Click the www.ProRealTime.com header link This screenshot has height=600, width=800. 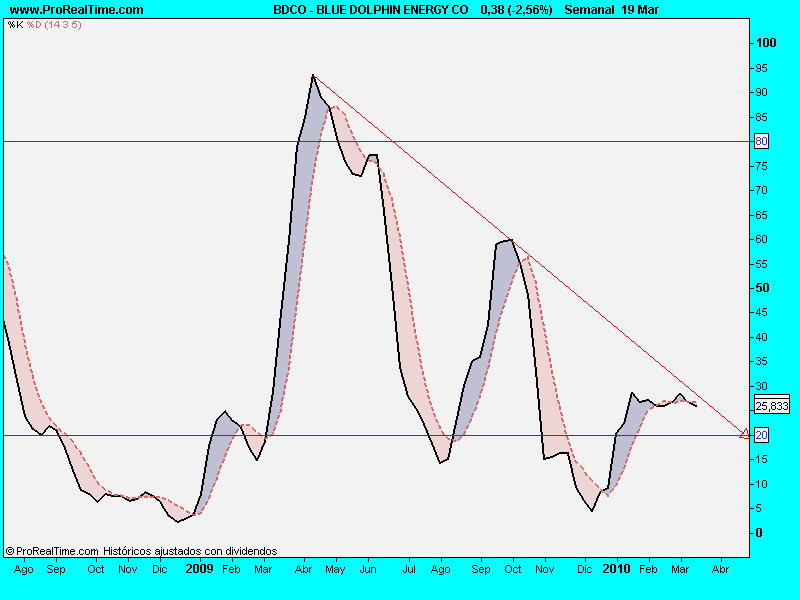tap(77, 10)
